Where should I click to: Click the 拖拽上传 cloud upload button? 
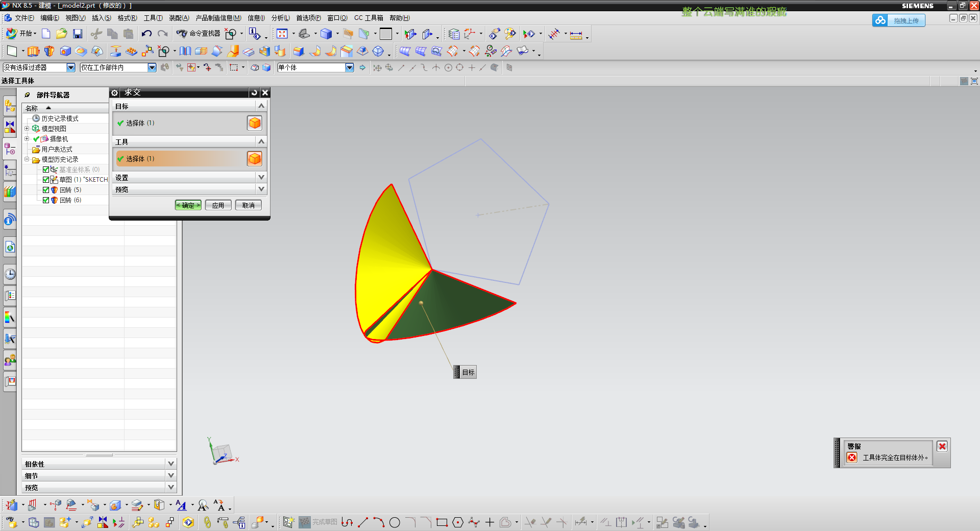coord(898,20)
